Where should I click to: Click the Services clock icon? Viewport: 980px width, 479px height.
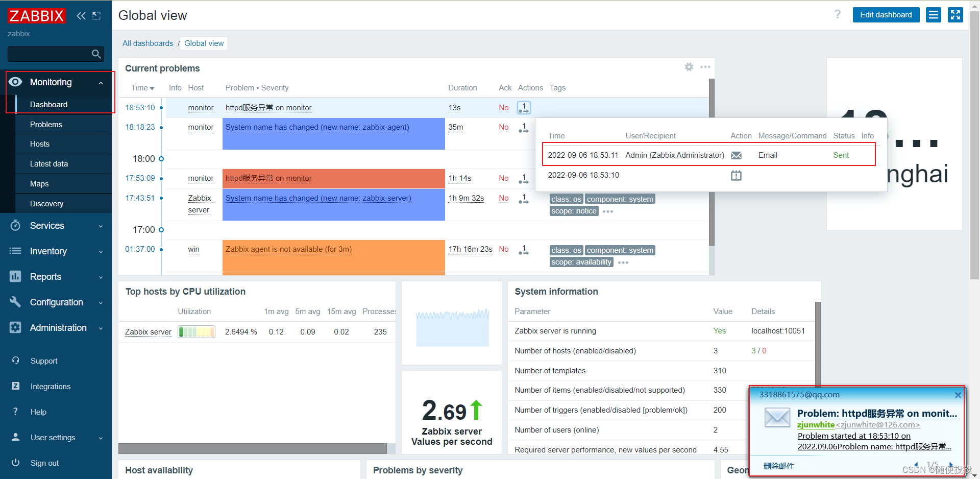click(15, 225)
